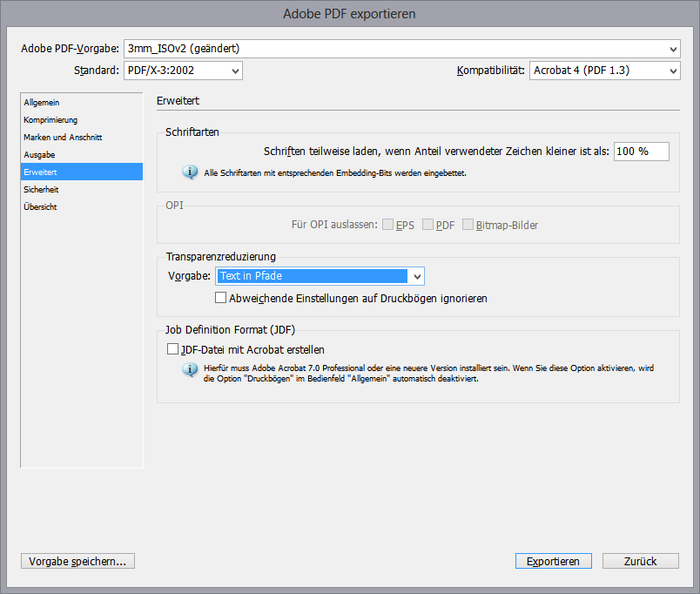The height and width of the screenshot is (594, 700).
Task: Click the Adobe PDF exportieren title bar
Action: pyautogui.click(x=349, y=14)
